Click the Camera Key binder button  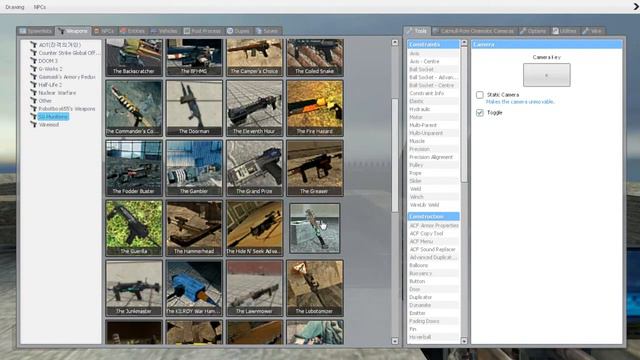click(547, 75)
